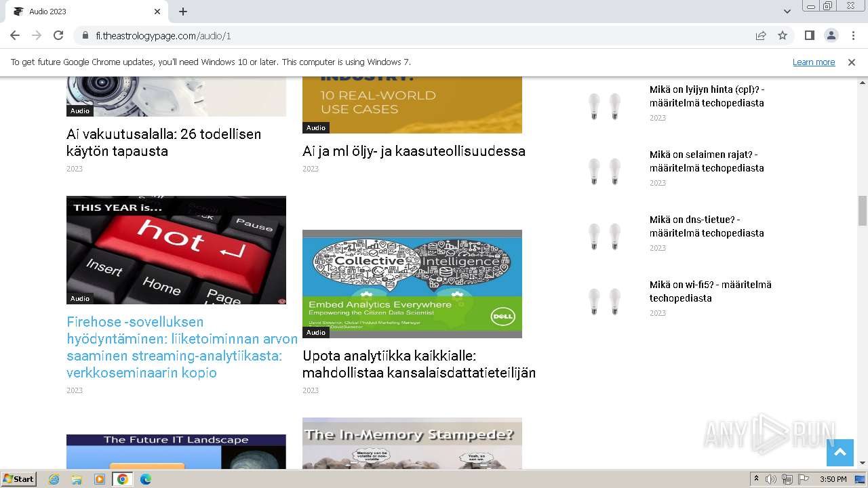This screenshot has width=868, height=488.
Task: Open the Chrome profile menu
Action: click(x=831, y=35)
